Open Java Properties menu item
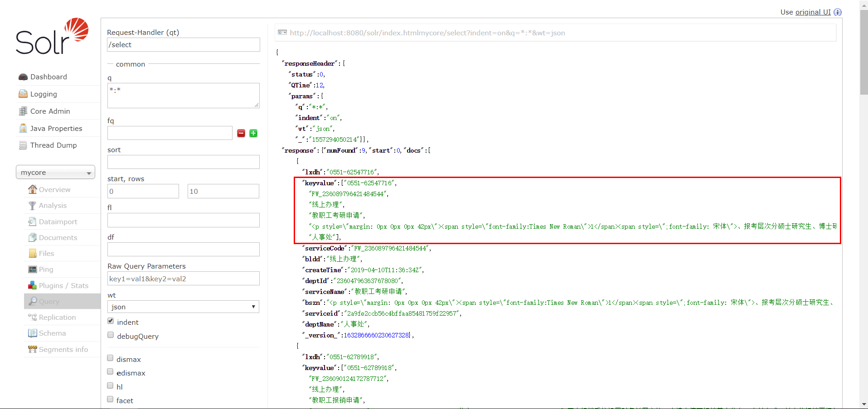Image resolution: width=868 pixels, height=409 pixels. click(56, 129)
